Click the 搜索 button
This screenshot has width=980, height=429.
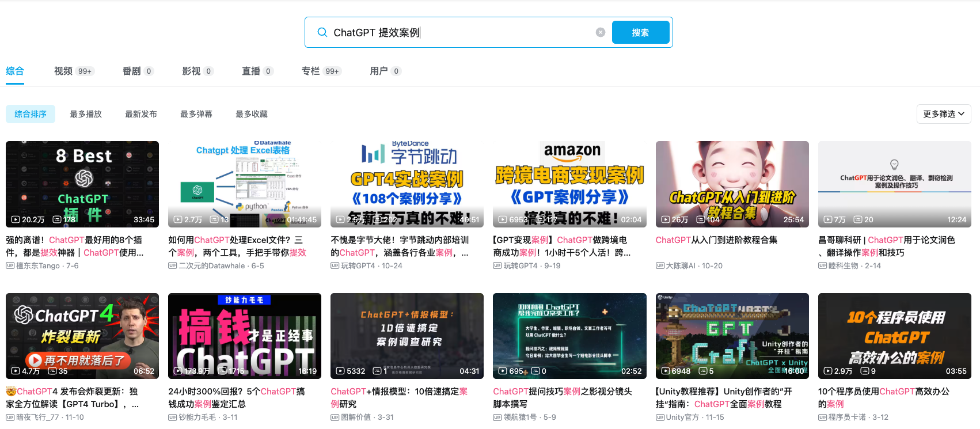pos(640,32)
